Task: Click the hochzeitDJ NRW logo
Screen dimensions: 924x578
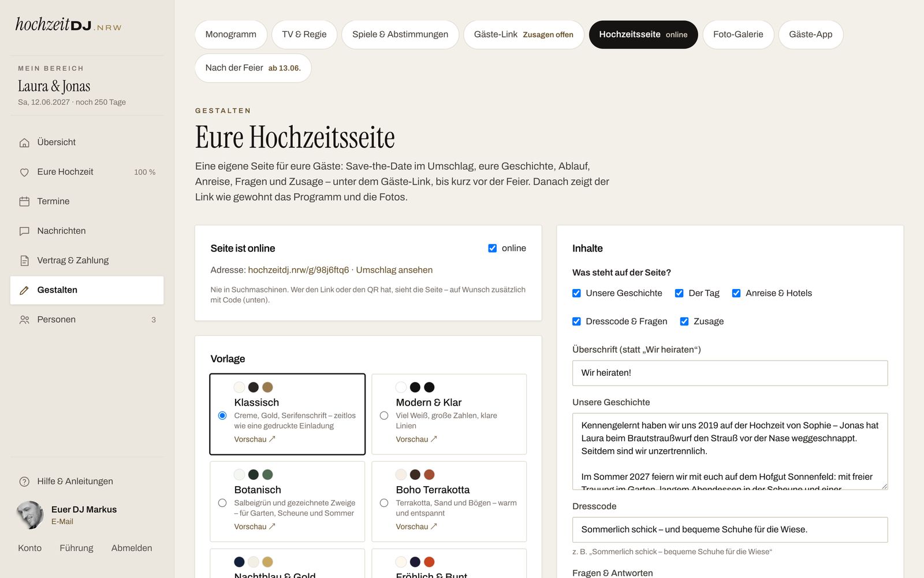Action: (x=68, y=25)
